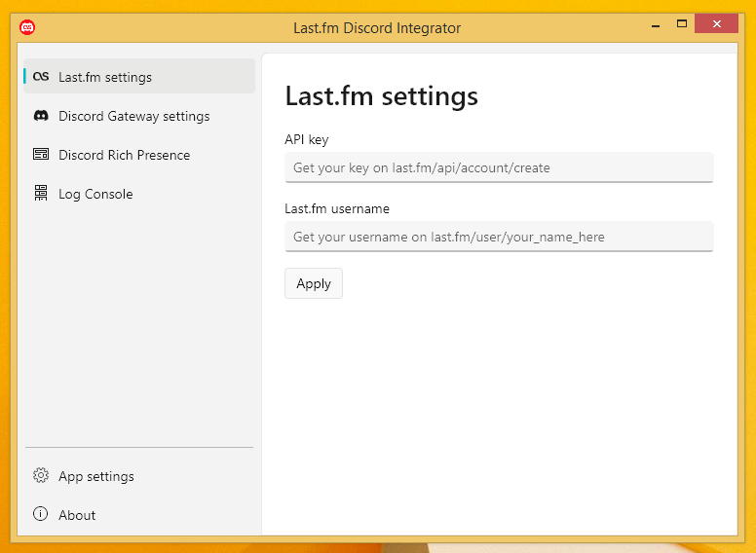Screen dimensions: 756x553
Task: Click the red app logo in title bar
Action: click(27, 27)
